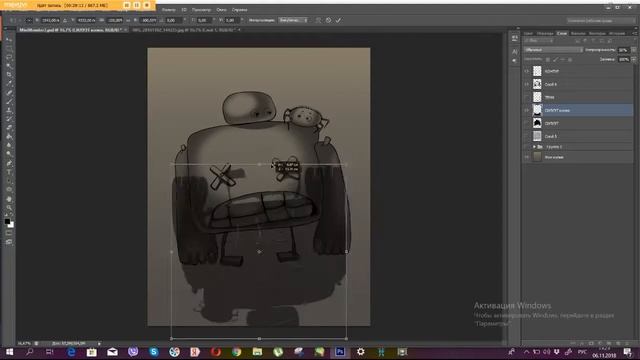Open the Справка menu
Viewport: 640px width, 360px height.
[x=239, y=9]
